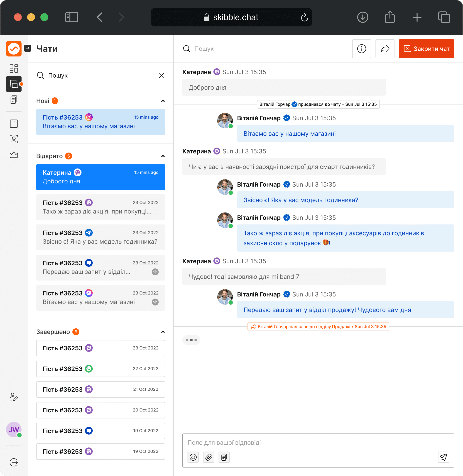Screen dimensions: 463x476
Task: Open the dashboard grid icon in sidebar
Action: tap(14, 68)
